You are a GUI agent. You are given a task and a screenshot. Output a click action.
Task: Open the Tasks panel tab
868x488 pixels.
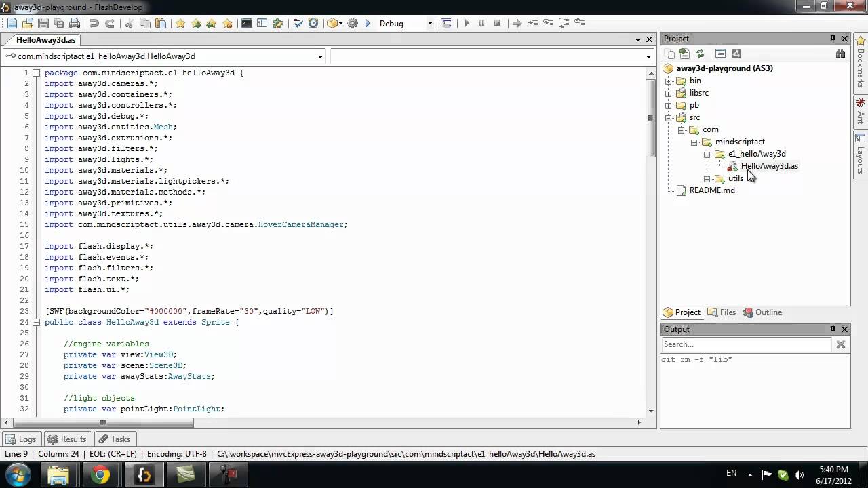click(x=114, y=439)
